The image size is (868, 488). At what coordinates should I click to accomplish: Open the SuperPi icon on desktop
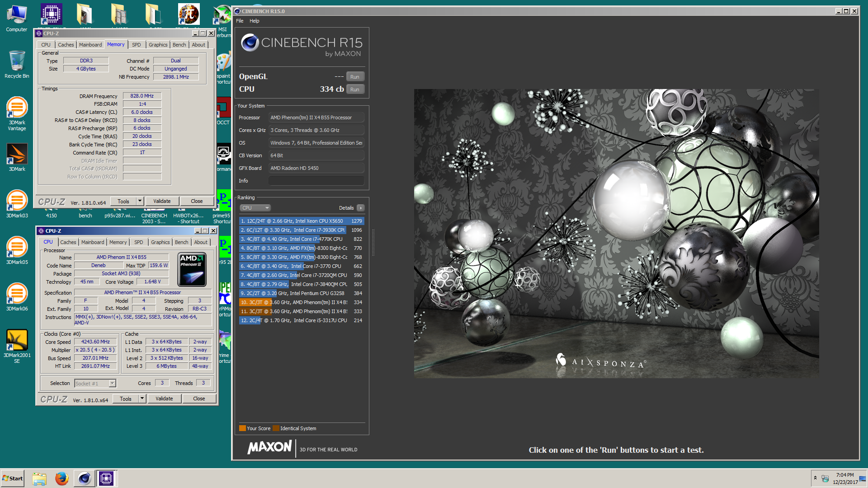[189, 14]
